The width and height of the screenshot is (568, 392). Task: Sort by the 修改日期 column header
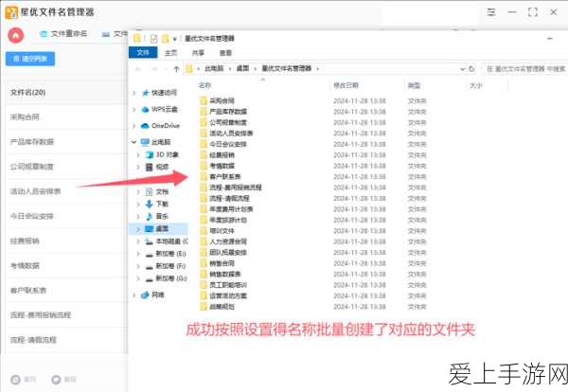point(346,85)
